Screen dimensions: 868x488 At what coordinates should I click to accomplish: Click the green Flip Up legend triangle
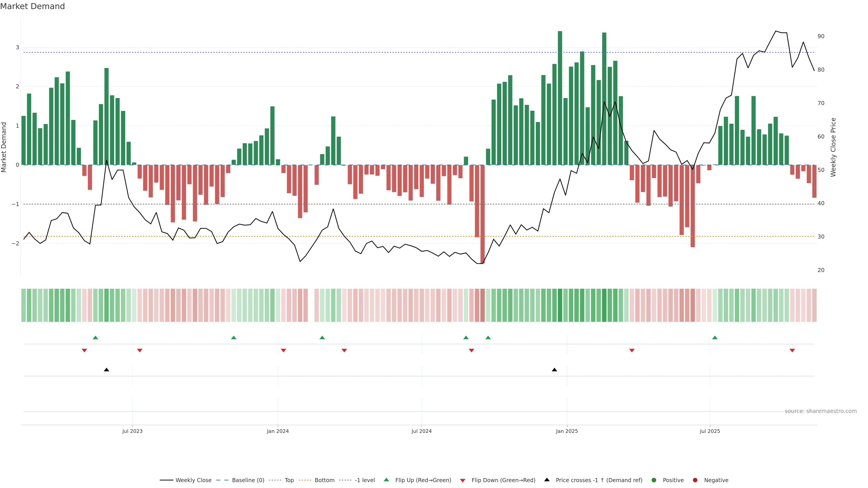pos(387,480)
